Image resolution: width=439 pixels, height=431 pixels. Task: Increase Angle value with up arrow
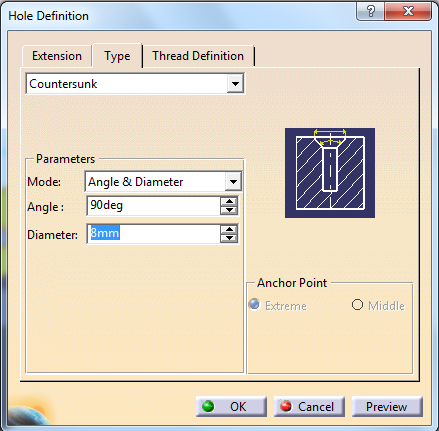[x=229, y=202]
